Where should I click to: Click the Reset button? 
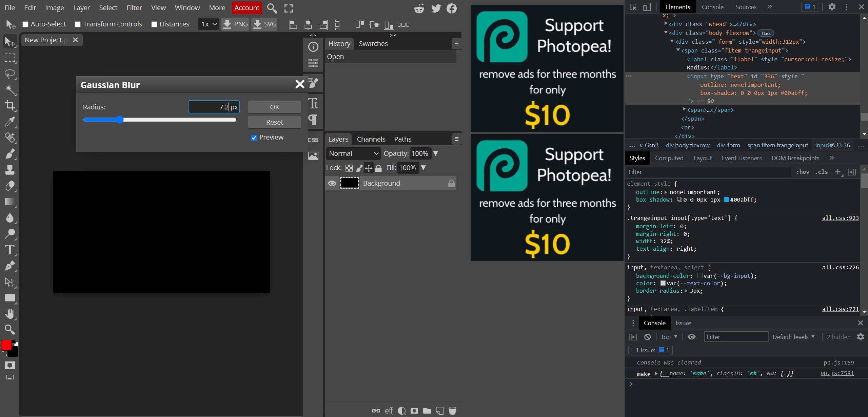[274, 122]
